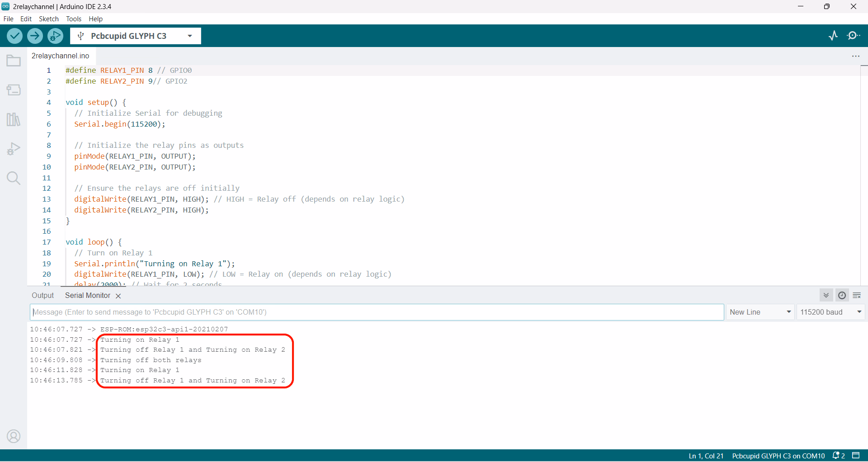Start debugging with the debug icon

(x=55, y=36)
